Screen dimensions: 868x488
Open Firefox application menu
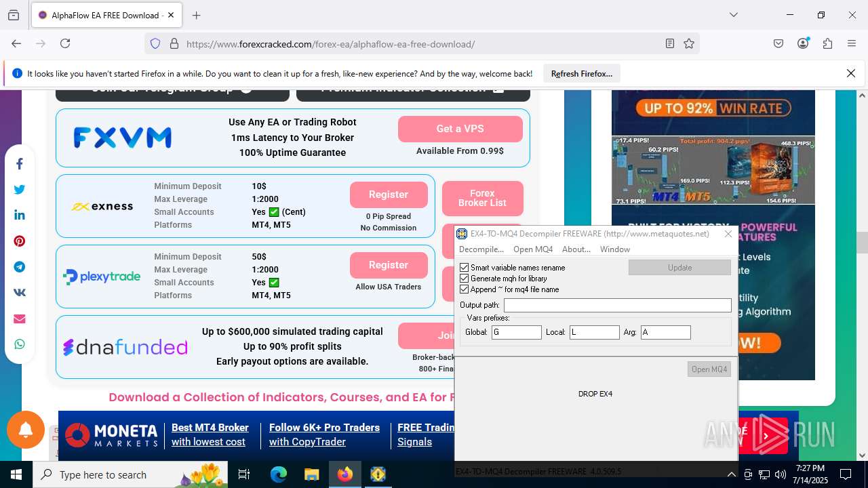(852, 43)
